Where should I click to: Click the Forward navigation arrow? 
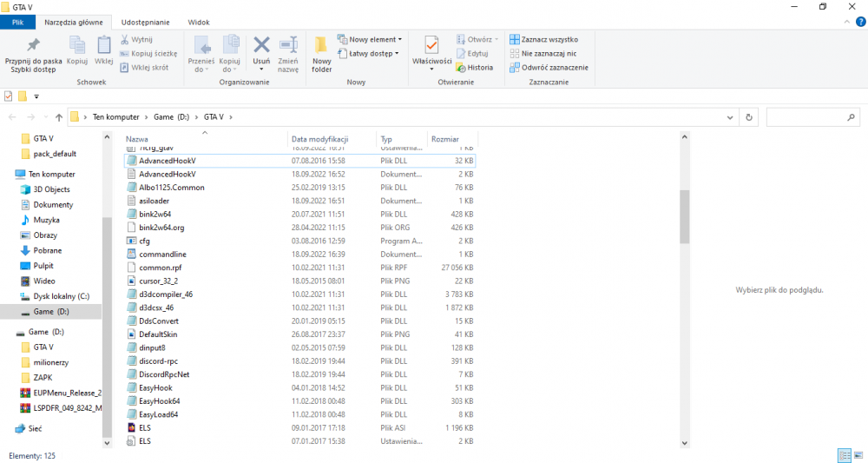31,117
